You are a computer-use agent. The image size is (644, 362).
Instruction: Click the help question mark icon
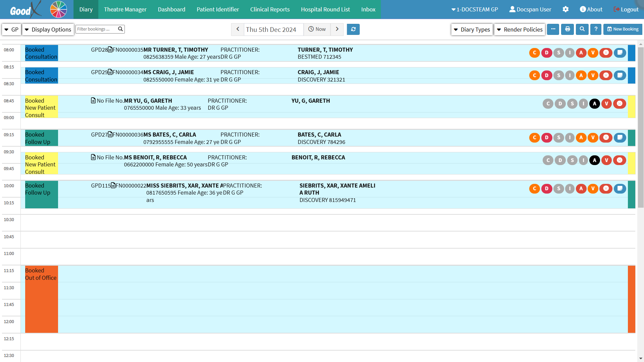[596, 30]
